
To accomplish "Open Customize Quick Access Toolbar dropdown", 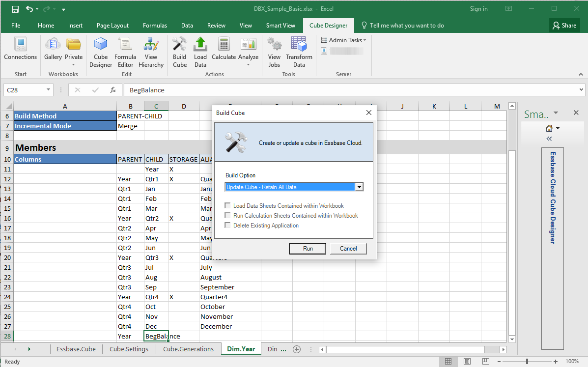I will click(63, 9).
